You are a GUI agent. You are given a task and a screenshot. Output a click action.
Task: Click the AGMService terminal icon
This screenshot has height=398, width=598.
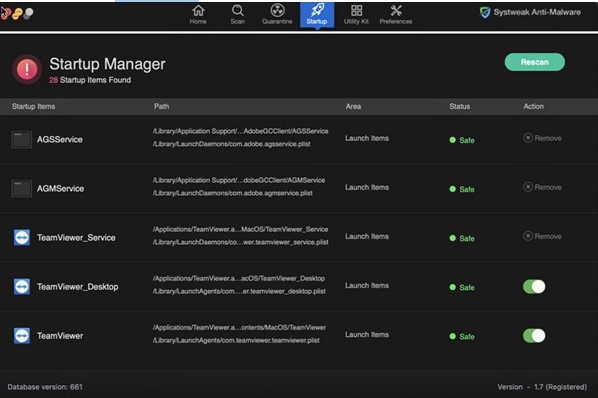click(22, 189)
